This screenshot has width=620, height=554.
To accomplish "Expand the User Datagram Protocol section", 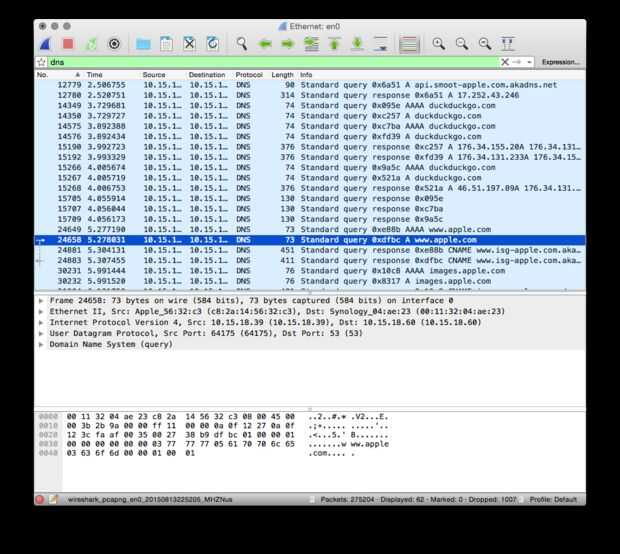I will click(x=41, y=334).
